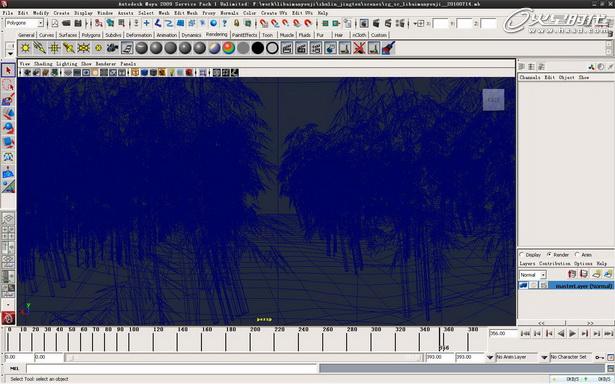Viewport: 615px width, 384px height.
Task: Click the lock icon on status line
Action: (236, 24)
